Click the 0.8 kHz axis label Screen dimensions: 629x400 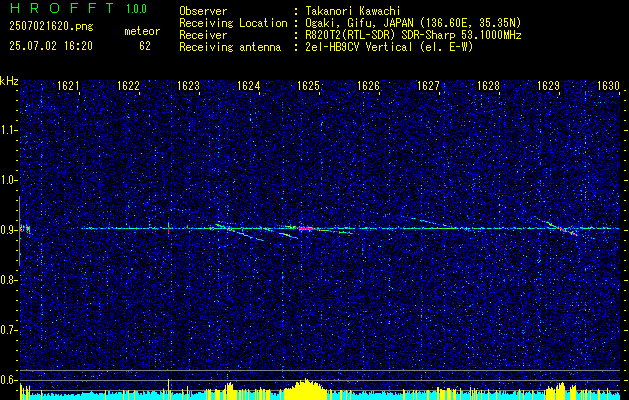8,280
